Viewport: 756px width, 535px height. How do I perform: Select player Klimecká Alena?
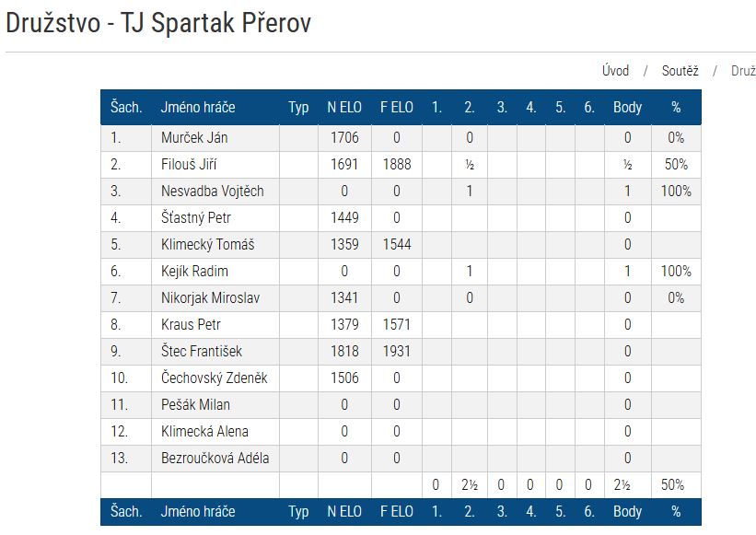coord(204,432)
